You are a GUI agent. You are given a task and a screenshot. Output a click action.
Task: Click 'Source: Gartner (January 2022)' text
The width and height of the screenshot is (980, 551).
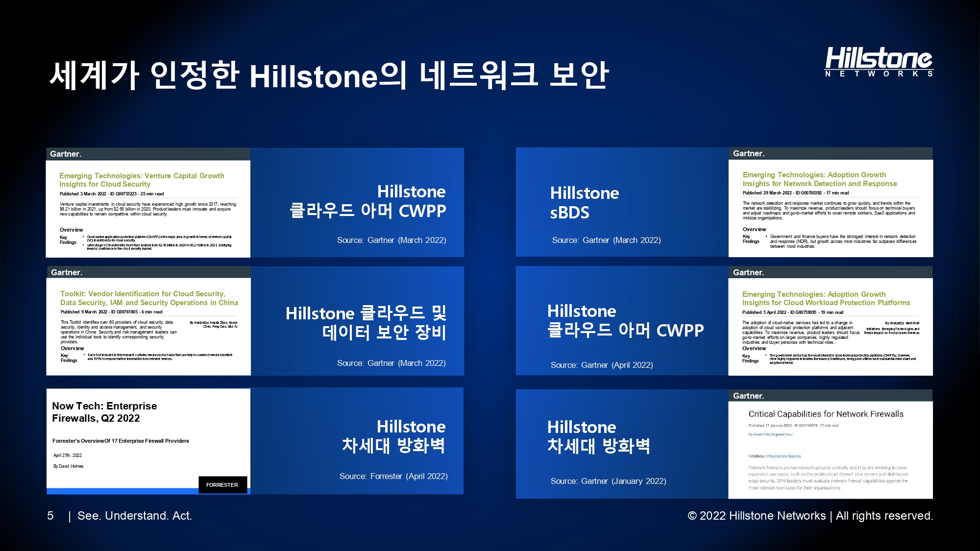tap(608, 481)
